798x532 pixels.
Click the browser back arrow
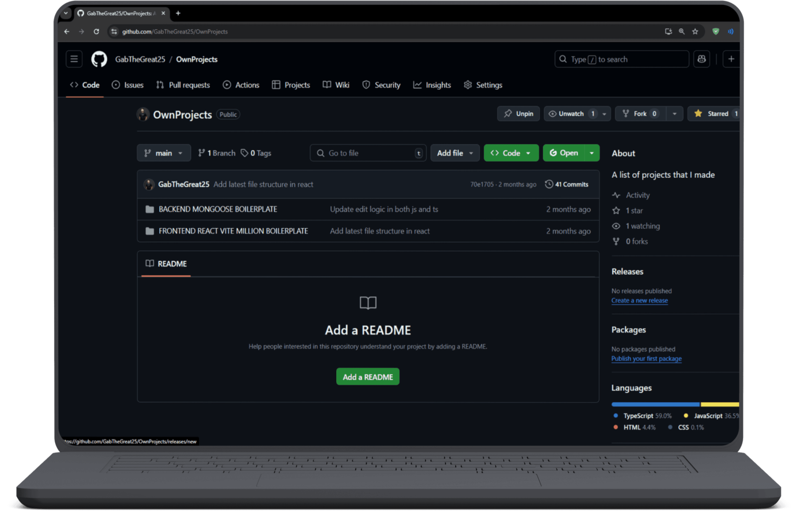(67, 32)
